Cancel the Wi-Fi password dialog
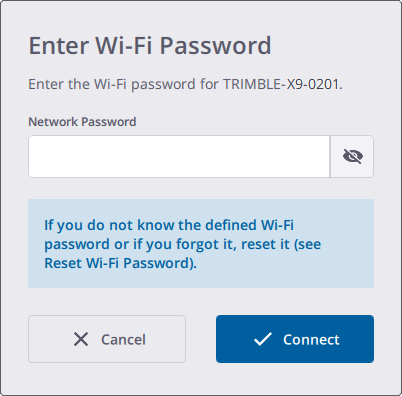The image size is (402, 396). [107, 339]
